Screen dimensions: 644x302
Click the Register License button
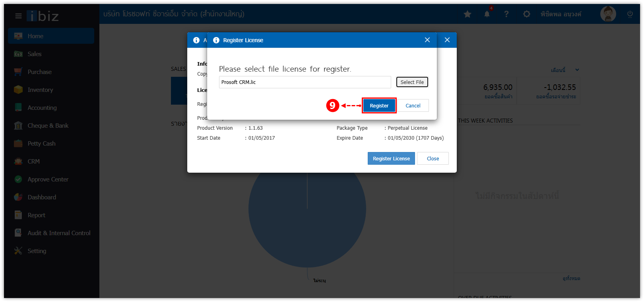coord(391,158)
